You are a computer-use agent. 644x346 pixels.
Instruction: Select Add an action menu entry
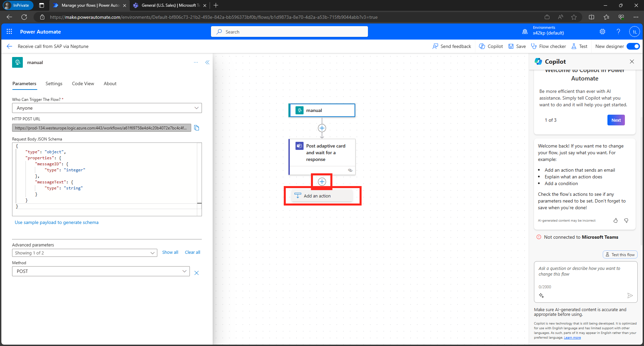[x=322, y=196]
